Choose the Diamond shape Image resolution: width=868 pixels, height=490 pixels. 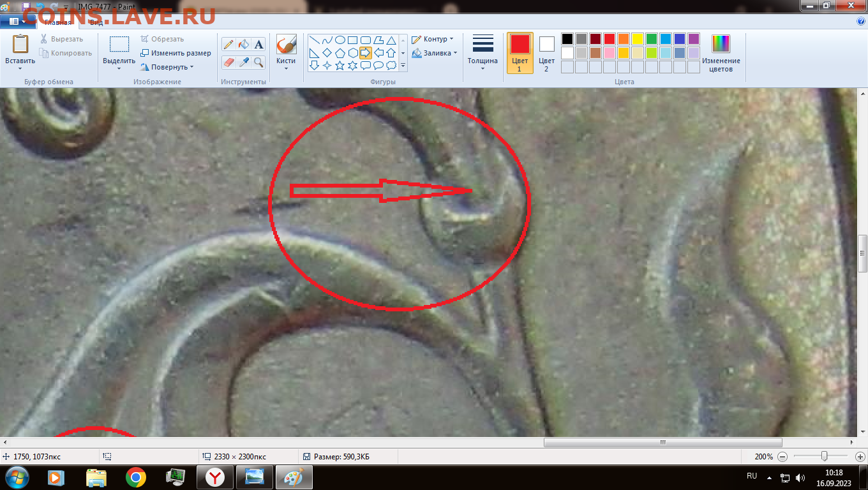coord(327,53)
